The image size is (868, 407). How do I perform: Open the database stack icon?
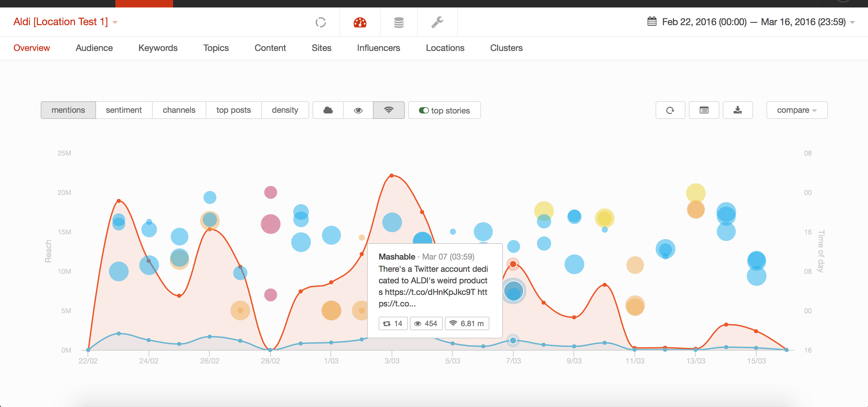point(399,22)
